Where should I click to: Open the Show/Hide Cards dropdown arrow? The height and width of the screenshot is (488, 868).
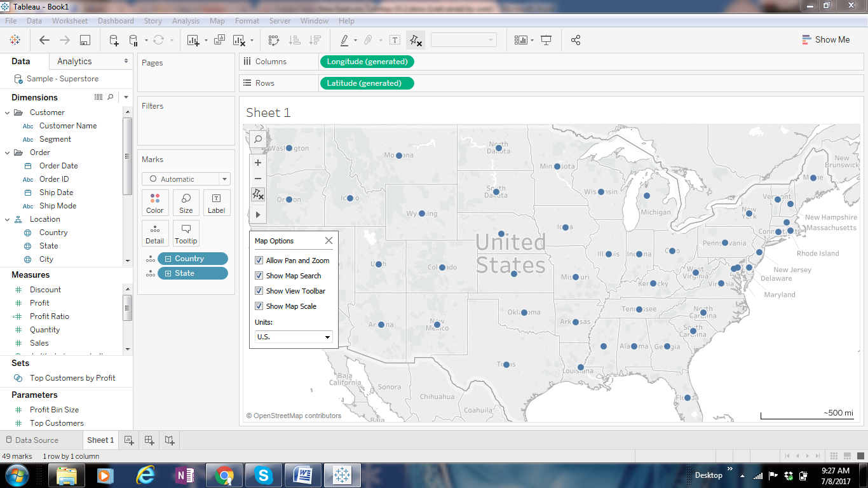[532, 40]
